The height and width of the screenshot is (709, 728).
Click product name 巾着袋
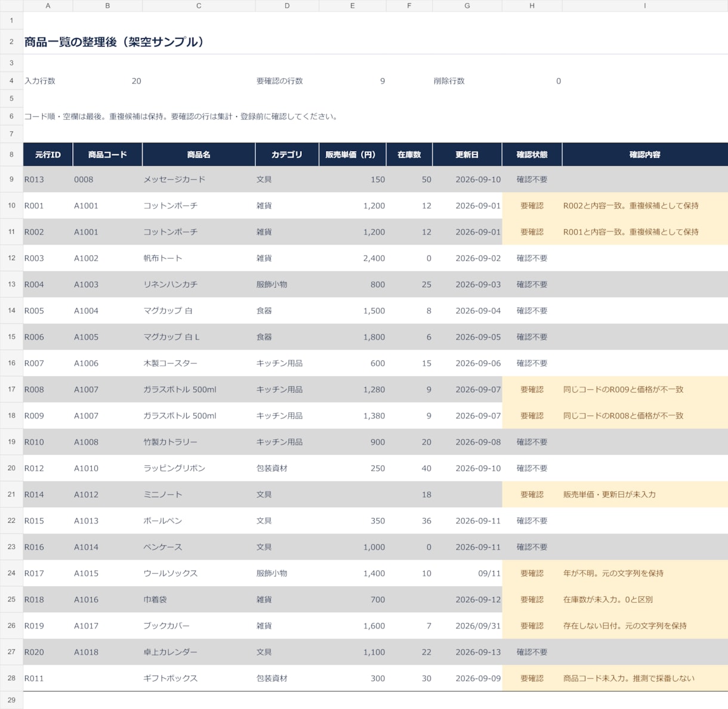pyautogui.click(x=155, y=600)
